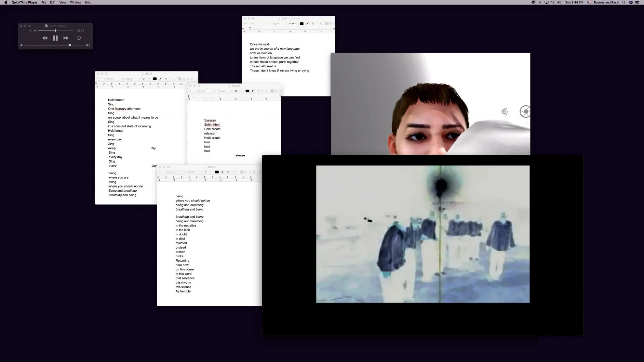
Task: Open the AirPlay output icon
Action: [79, 38]
